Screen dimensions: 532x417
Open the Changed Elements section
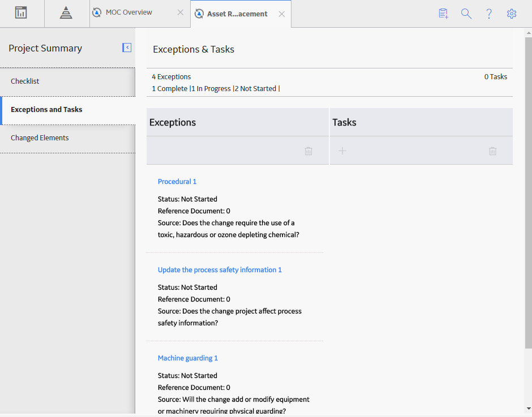point(67,138)
